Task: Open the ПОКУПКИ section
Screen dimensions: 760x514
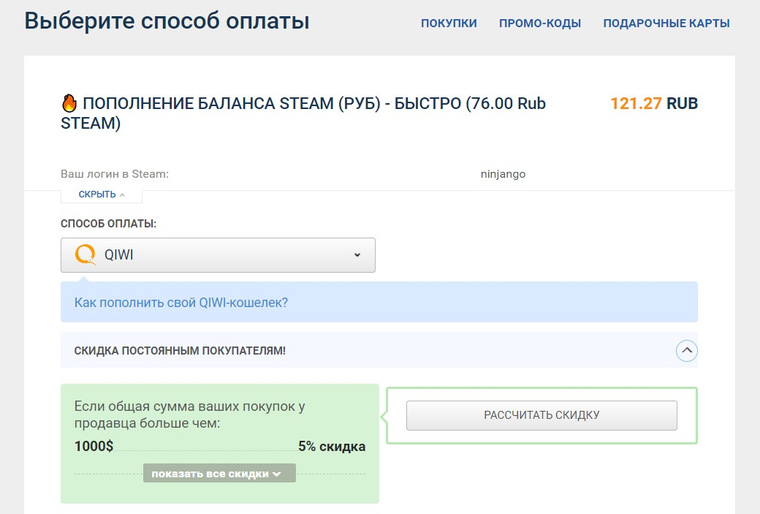Action: point(449,23)
